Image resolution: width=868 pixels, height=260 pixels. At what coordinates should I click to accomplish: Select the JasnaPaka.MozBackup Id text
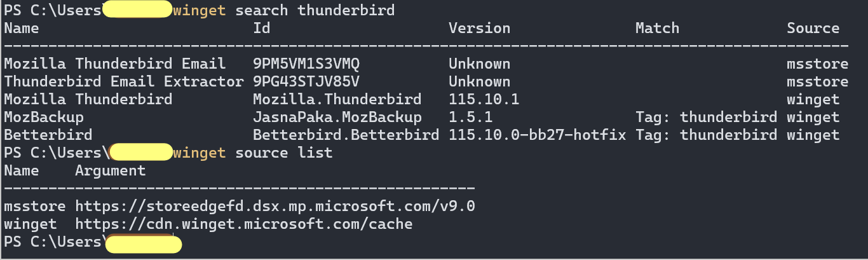337,117
